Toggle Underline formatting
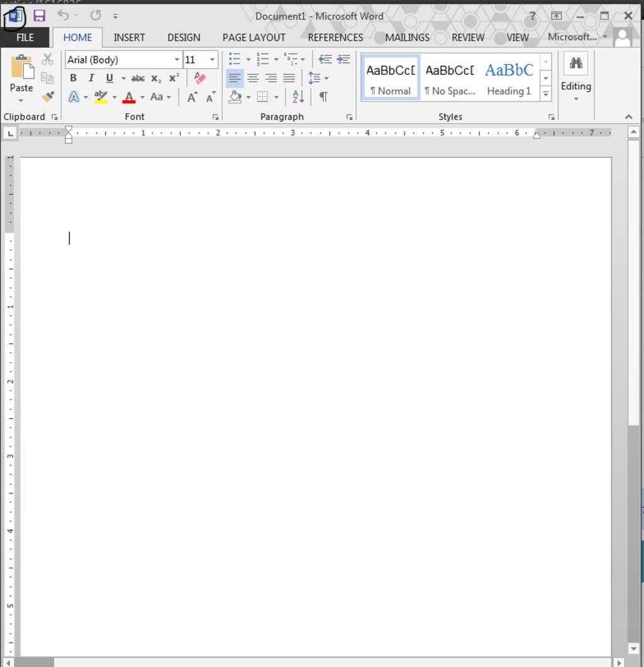 (109, 78)
